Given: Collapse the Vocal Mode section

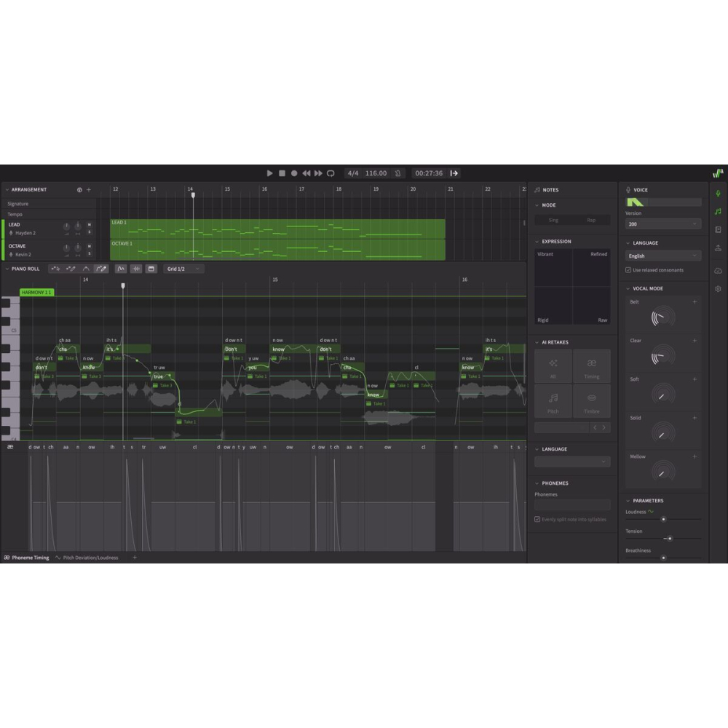Looking at the screenshot, I should pyautogui.click(x=628, y=288).
